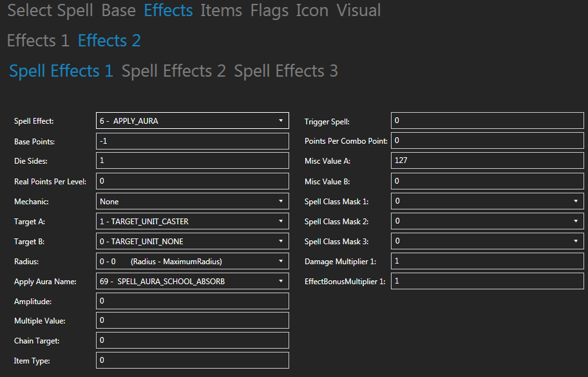Open the Spell Effect dropdown
Image resolution: width=588 pixels, height=377 pixels.
click(192, 121)
